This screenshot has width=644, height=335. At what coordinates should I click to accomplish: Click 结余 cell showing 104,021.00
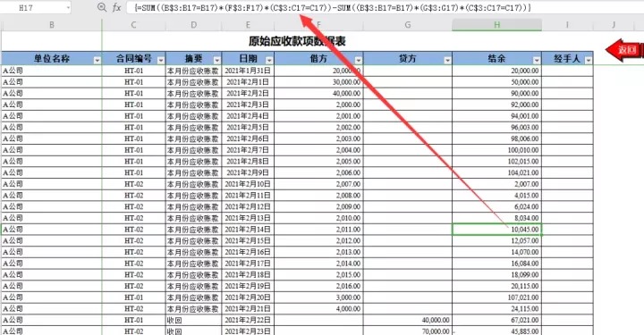point(497,172)
